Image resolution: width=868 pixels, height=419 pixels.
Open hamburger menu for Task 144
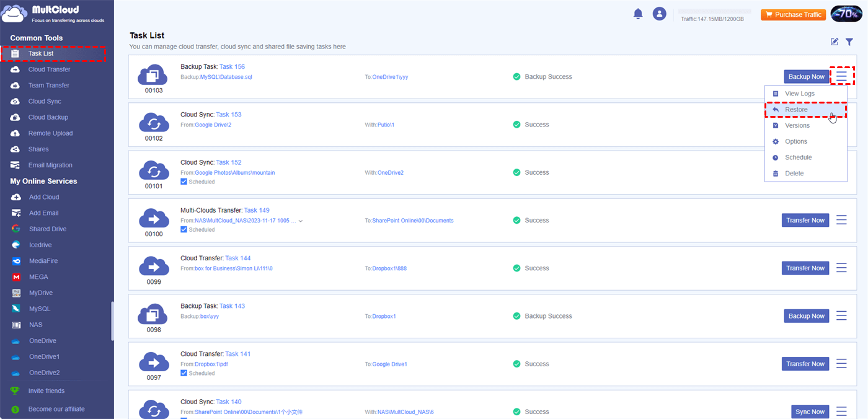[841, 268]
